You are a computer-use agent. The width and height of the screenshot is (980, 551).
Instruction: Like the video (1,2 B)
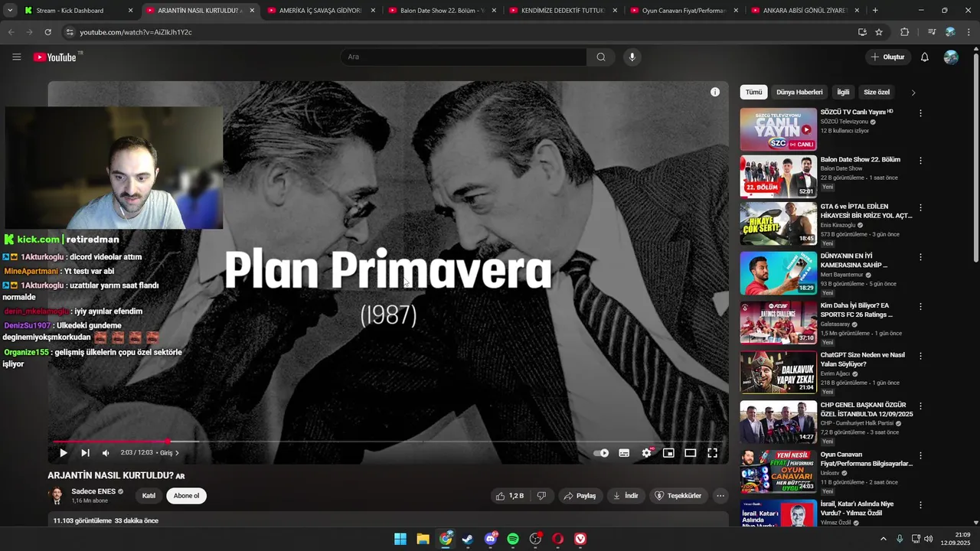(510, 496)
